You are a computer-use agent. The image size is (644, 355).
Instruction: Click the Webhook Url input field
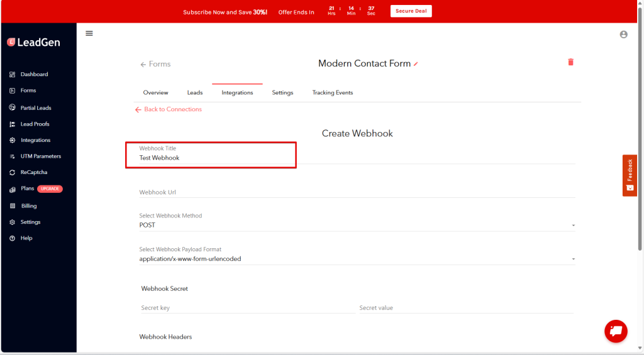[357, 192]
